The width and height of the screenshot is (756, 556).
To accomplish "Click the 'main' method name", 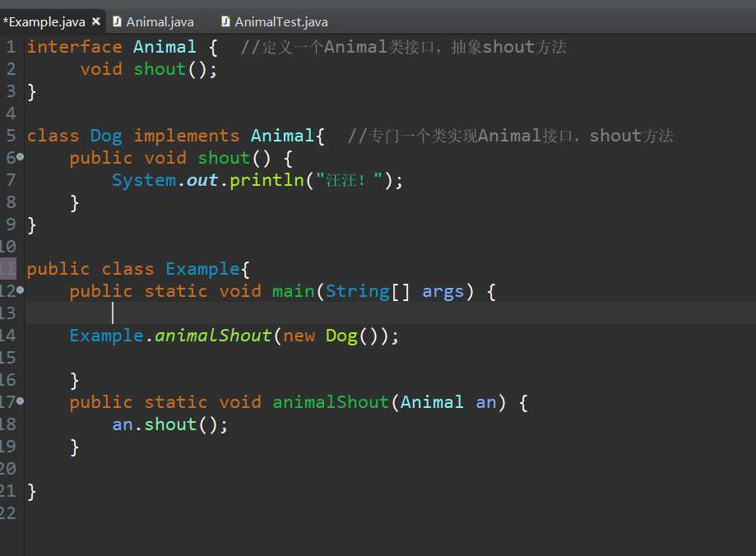I will (x=293, y=291).
